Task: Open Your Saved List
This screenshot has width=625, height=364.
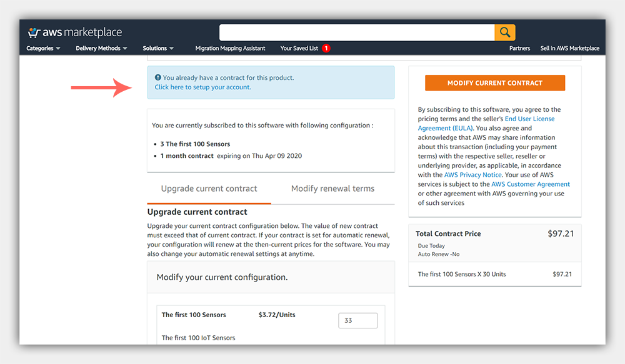Action: [x=299, y=48]
